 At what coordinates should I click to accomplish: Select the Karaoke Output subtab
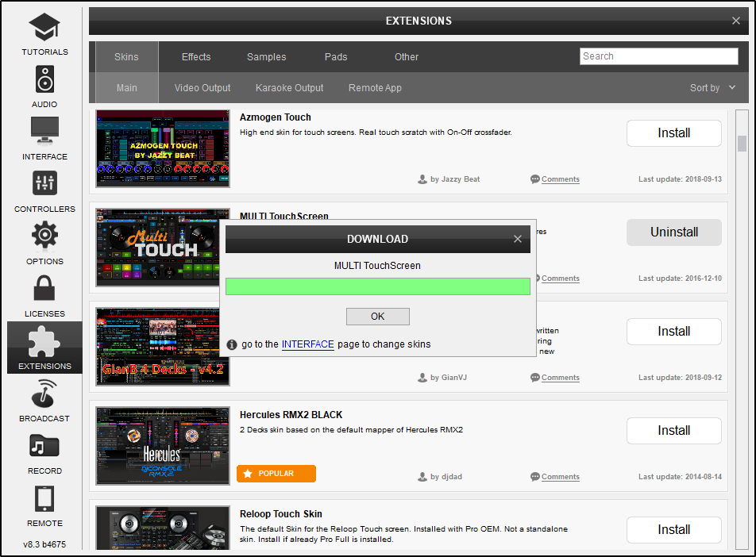[289, 88]
